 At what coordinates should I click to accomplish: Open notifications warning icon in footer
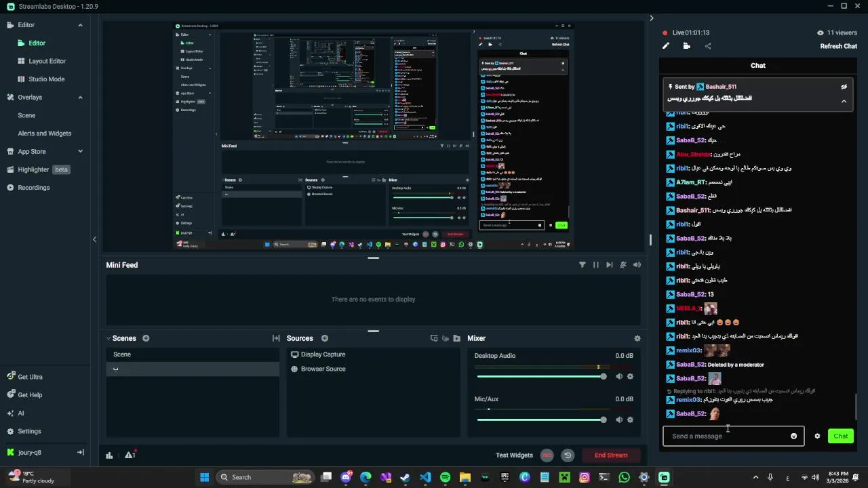(130, 455)
